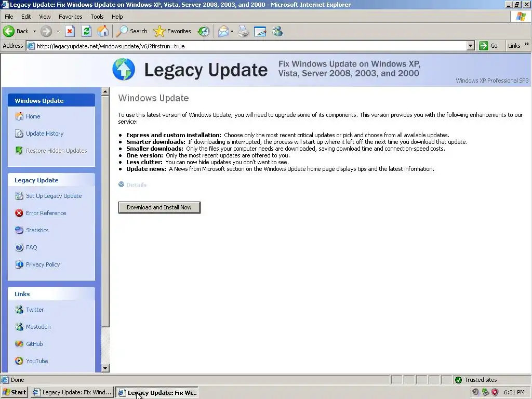
Task: Open the Messenger toolbar icon
Action: pos(277,31)
